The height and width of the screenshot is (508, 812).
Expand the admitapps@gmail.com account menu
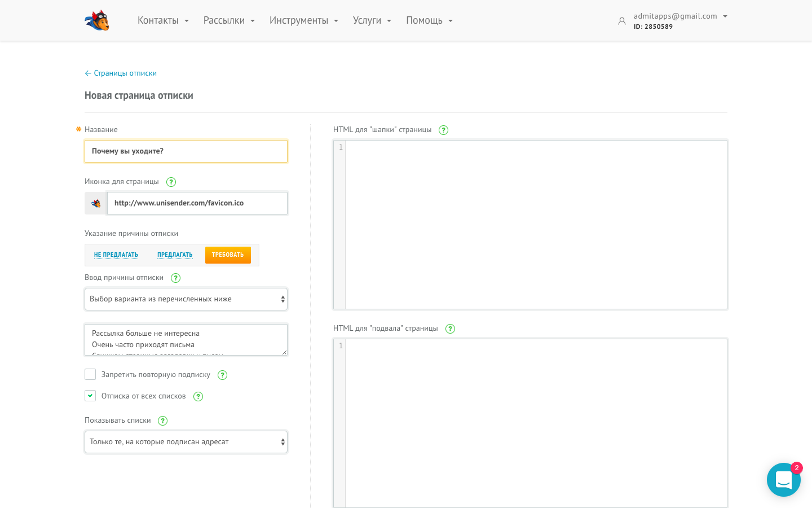pyautogui.click(x=680, y=16)
